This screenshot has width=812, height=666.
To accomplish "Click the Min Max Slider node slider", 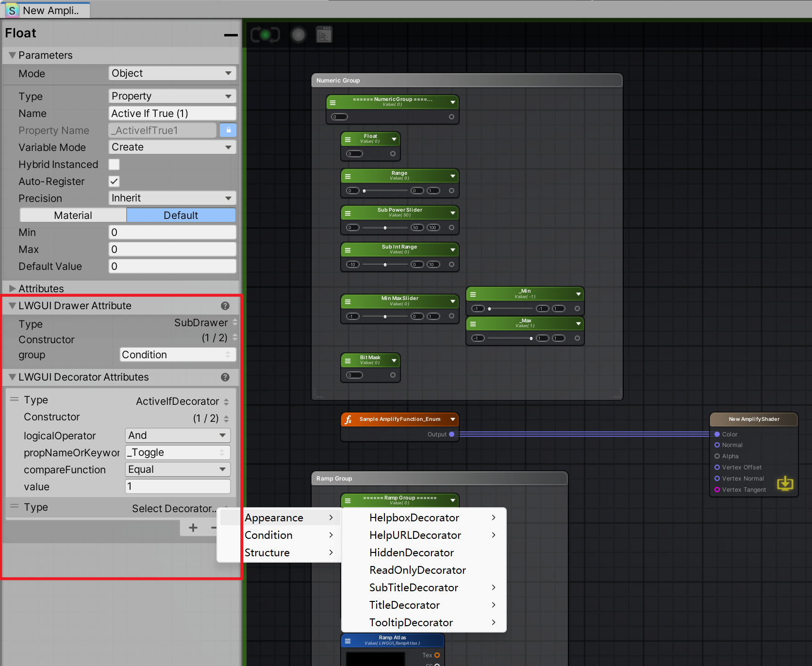I will point(385,316).
